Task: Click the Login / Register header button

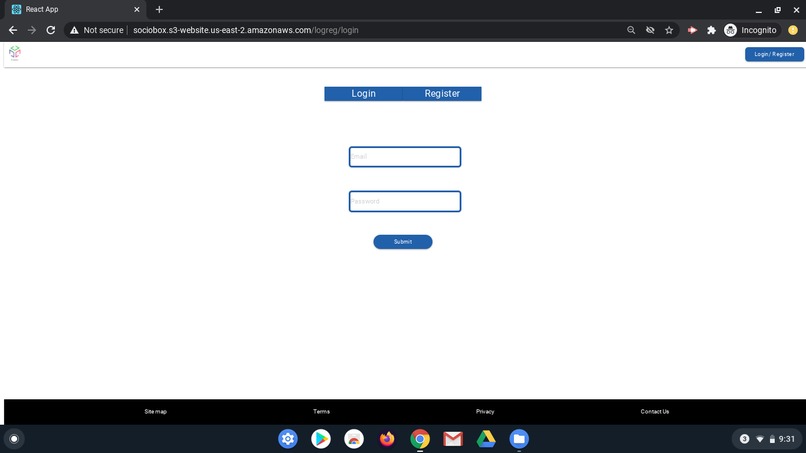Action: coord(774,54)
